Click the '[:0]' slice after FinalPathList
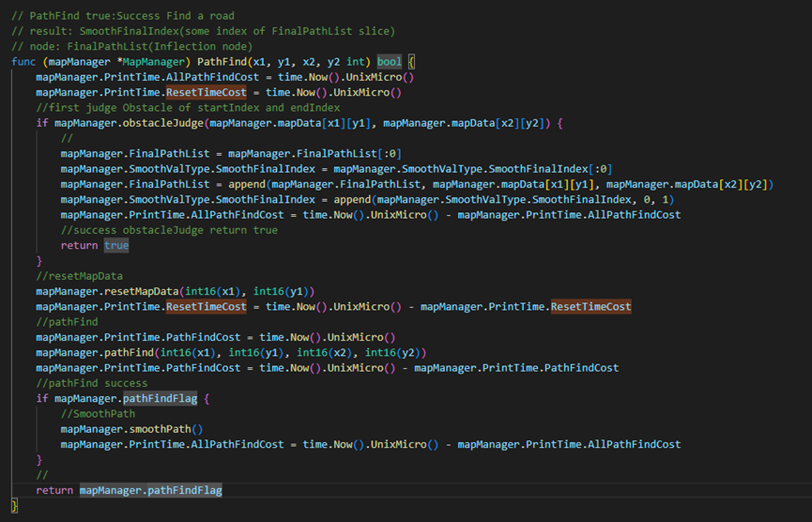 (390, 154)
